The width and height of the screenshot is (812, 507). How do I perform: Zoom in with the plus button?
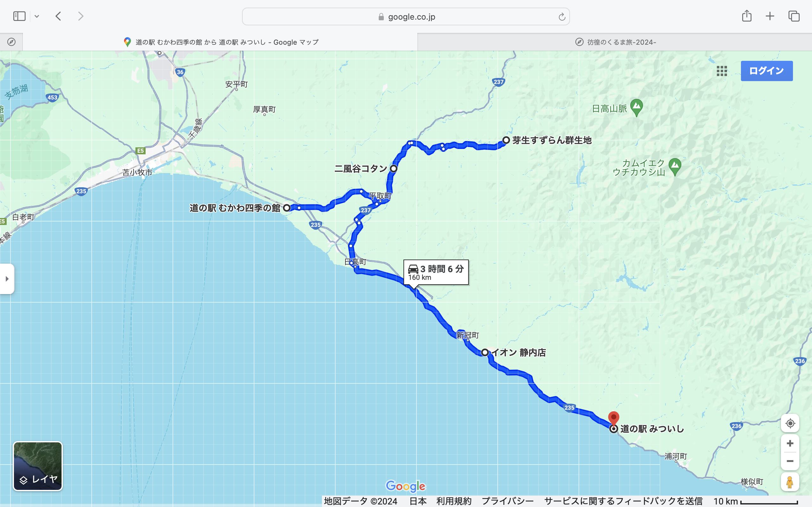(x=790, y=443)
